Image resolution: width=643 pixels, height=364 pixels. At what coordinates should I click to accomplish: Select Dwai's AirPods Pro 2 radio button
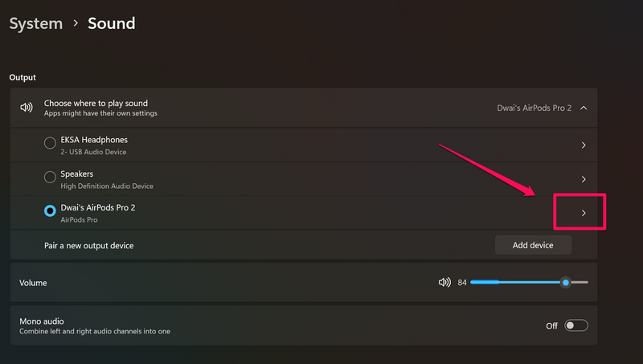point(50,211)
